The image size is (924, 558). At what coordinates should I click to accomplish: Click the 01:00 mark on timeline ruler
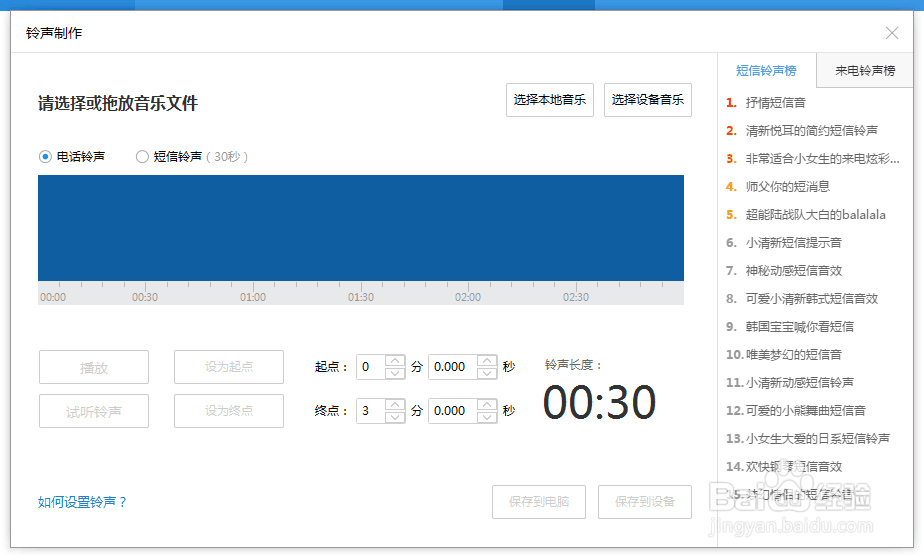point(253,297)
